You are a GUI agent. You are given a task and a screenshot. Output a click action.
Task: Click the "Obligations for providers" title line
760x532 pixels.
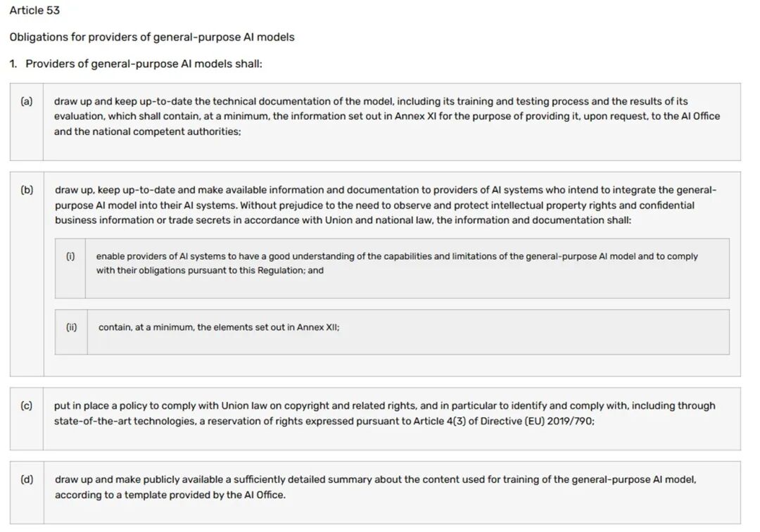(x=152, y=37)
